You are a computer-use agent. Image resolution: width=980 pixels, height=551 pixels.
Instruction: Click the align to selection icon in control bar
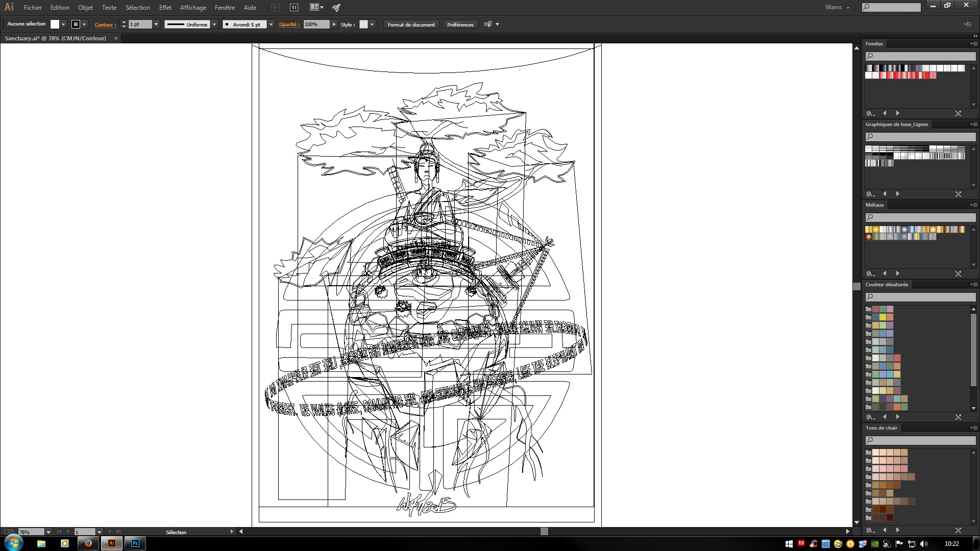488,24
